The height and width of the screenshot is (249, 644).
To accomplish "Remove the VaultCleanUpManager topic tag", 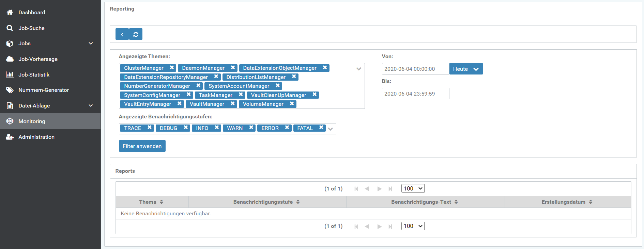I will coord(315,95).
